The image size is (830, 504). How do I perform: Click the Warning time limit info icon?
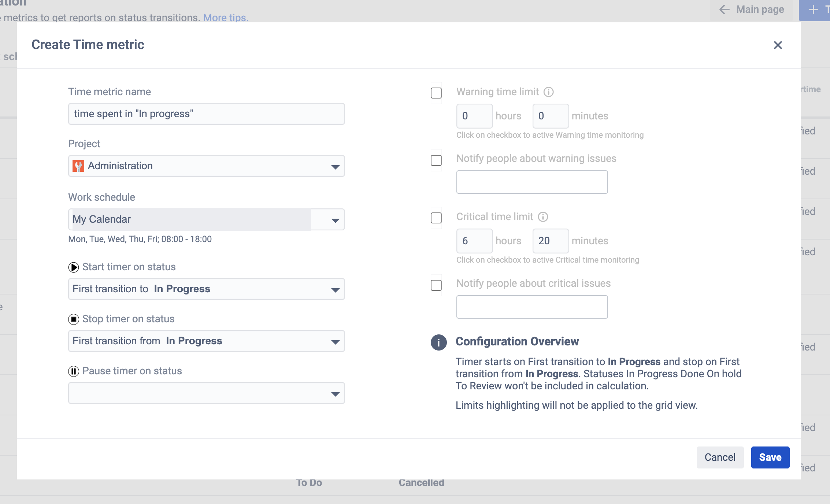pos(548,92)
